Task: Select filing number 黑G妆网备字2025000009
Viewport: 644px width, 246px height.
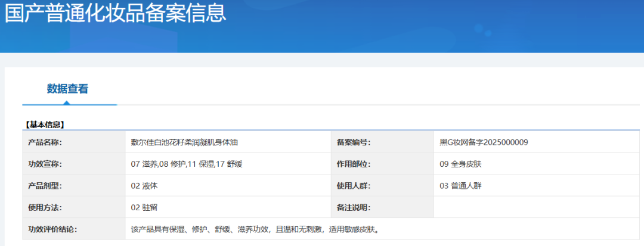Action: pyautogui.click(x=484, y=142)
